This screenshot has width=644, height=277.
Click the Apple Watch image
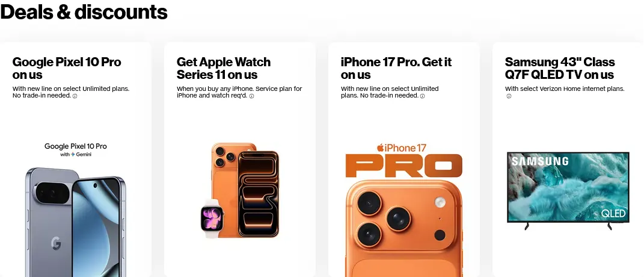pos(212,218)
